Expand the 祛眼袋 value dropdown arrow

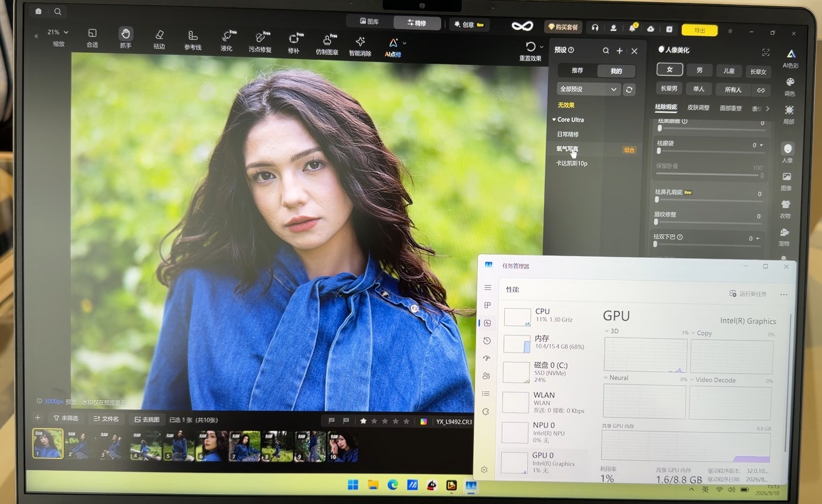(761, 145)
